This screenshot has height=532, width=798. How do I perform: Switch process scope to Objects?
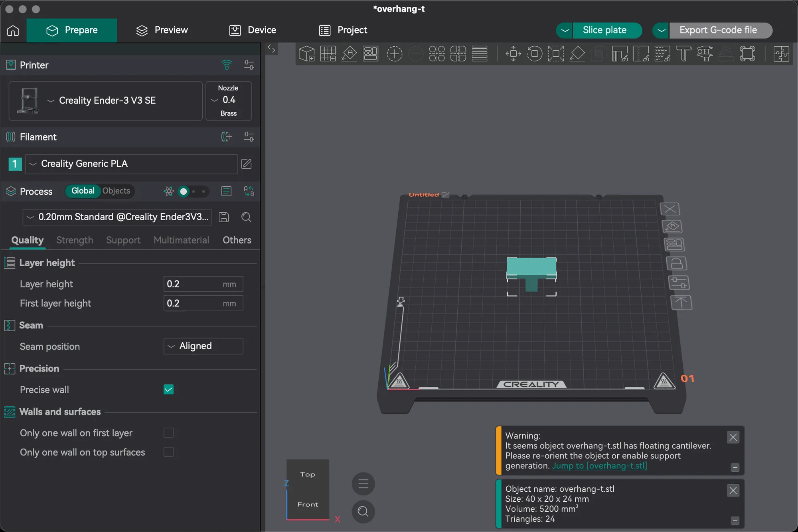(x=116, y=191)
